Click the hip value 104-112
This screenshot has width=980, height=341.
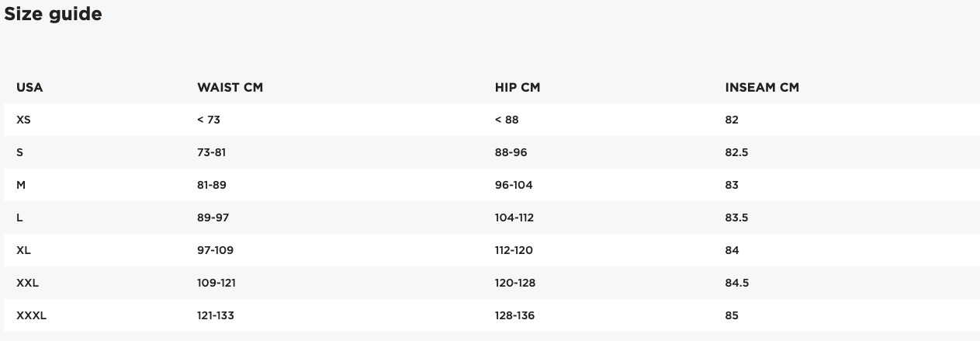tap(514, 217)
